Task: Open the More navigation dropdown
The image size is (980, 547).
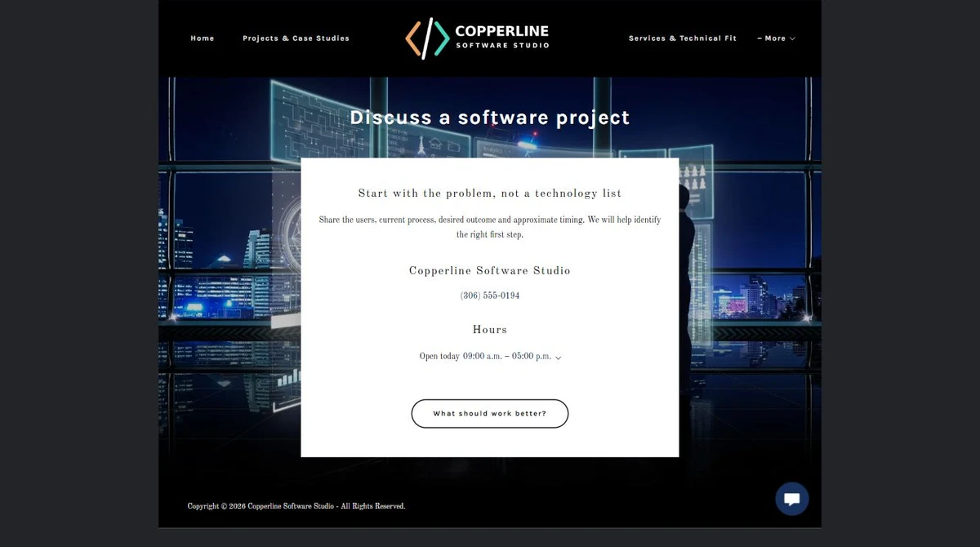Action: tap(776, 38)
